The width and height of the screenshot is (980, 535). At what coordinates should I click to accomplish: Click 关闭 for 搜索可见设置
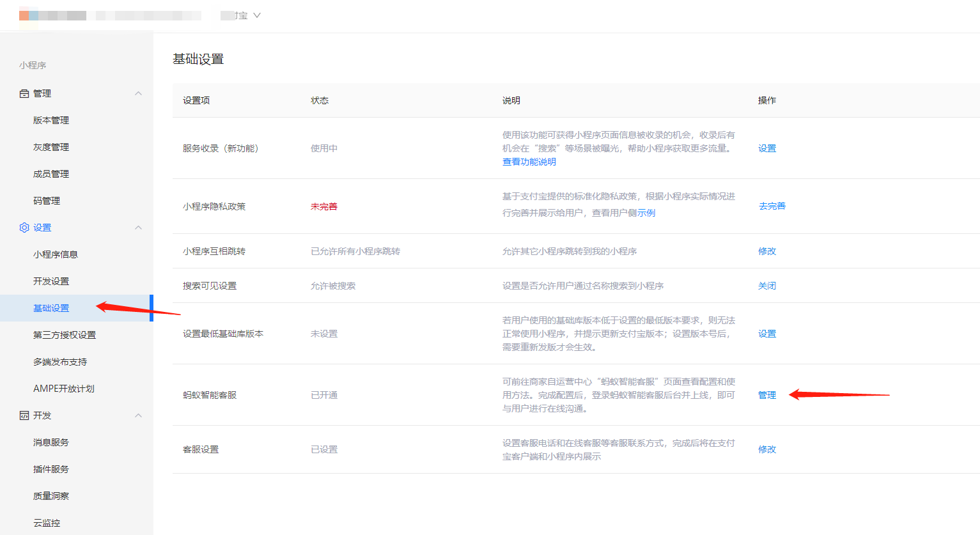point(766,286)
